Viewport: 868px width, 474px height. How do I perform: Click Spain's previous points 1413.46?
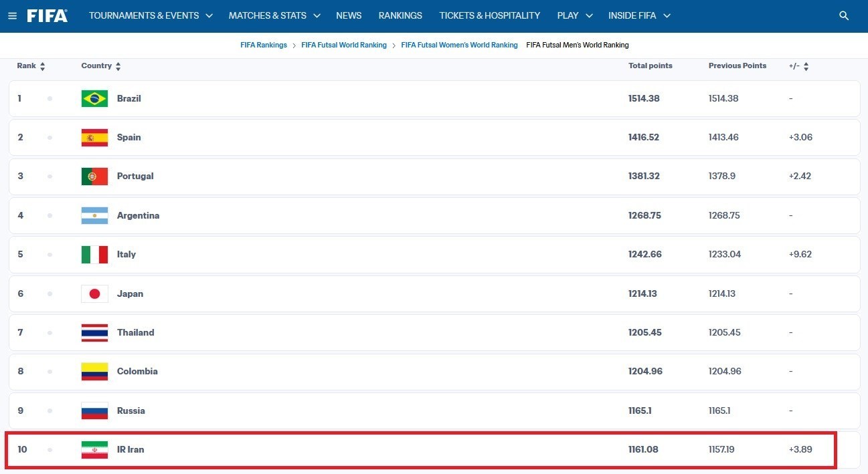pos(723,137)
